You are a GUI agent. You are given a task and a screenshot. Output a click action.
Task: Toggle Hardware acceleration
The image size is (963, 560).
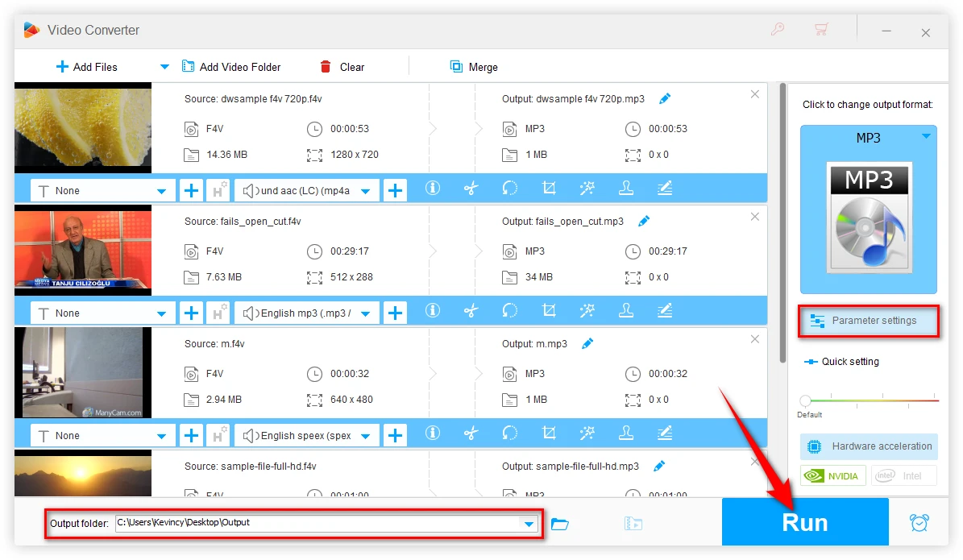869,446
